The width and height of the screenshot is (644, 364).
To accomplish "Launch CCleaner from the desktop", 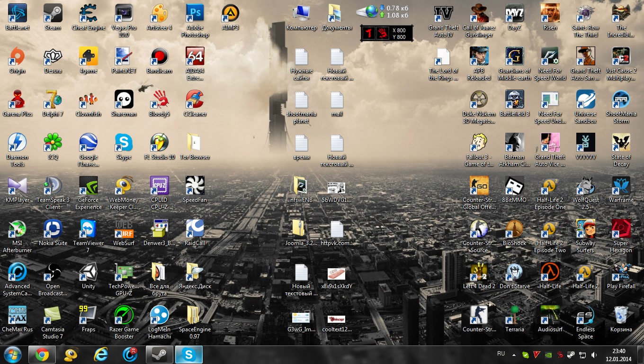I will [x=195, y=104].
